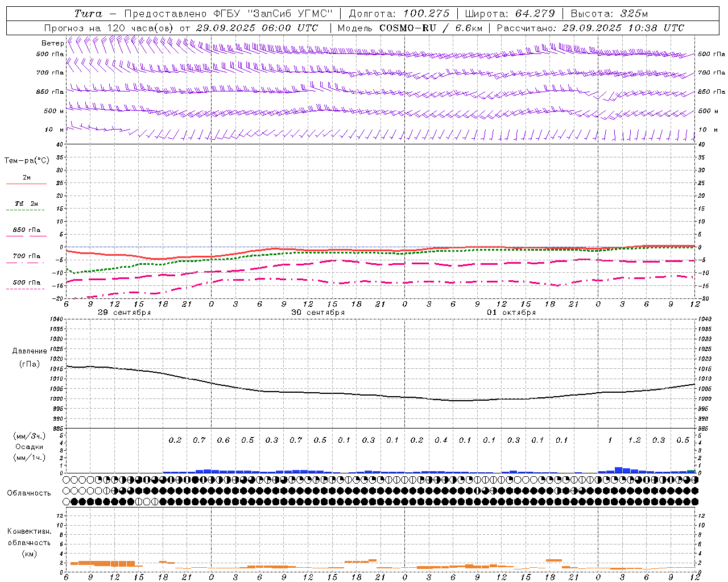Click the 0.6 precipitation value
Image resolution: width=728 pixels, height=582 pixels.
point(224,440)
